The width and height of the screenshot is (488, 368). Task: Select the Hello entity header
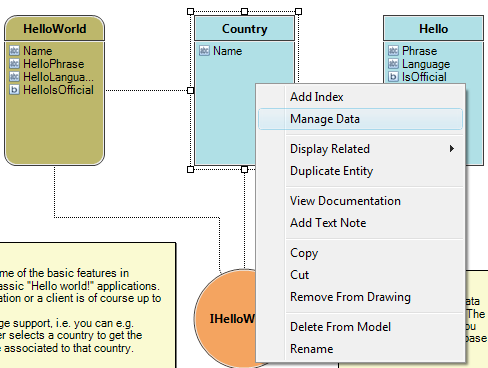[433, 29]
